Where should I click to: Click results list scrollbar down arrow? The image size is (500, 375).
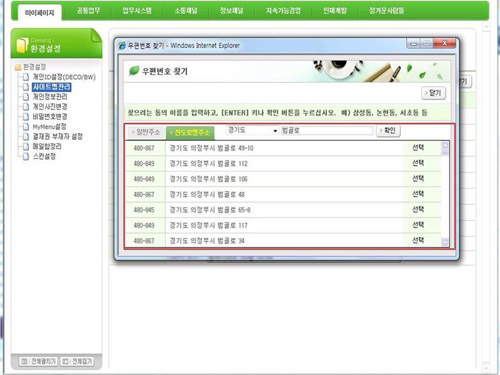point(445,242)
